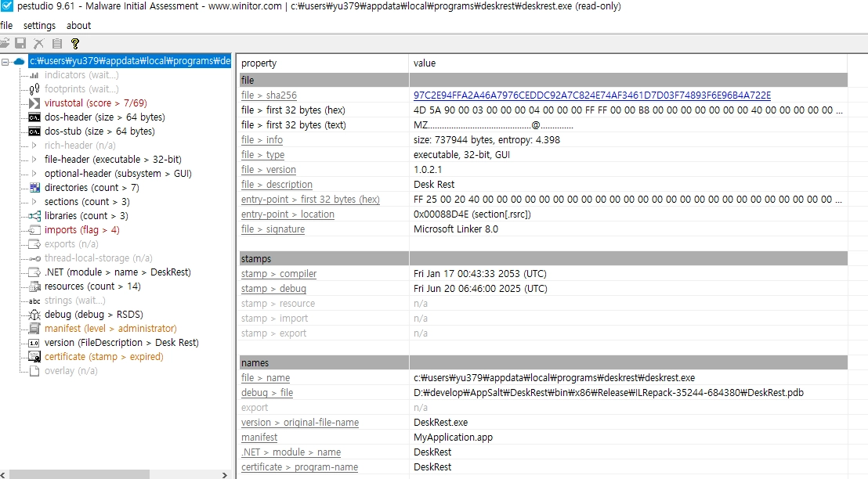Click the tree panel horizontal scrollbar thumb
The width and height of the screenshot is (868, 479).
[79, 474]
